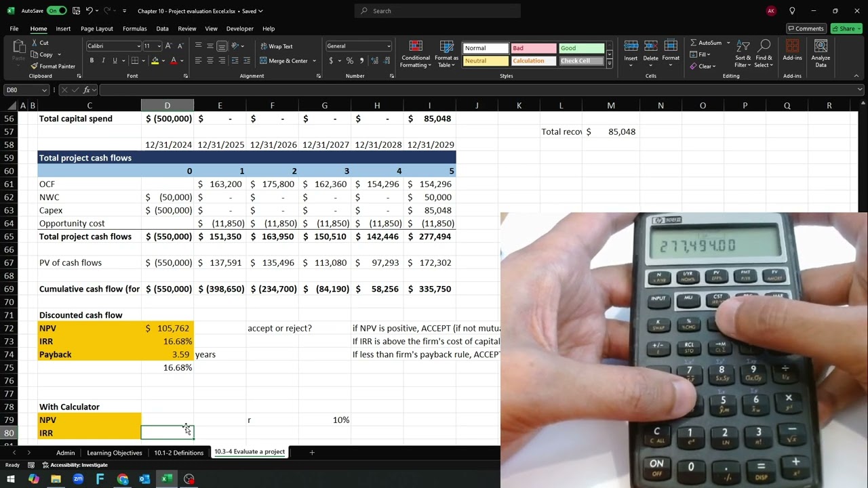
Task: Toggle Underline formatting
Action: coord(115,60)
